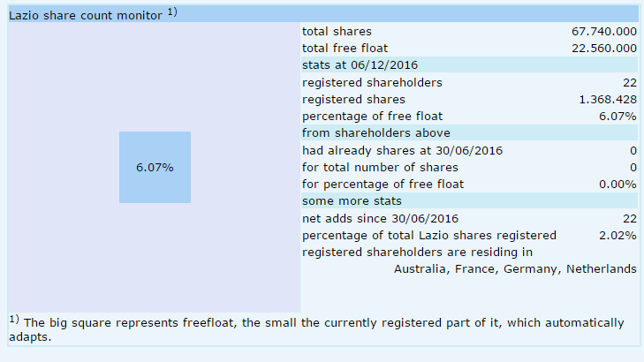Click the Australia, France, Germany, Netherlands text
This screenshot has width=644, height=362.
[x=515, y=268]
